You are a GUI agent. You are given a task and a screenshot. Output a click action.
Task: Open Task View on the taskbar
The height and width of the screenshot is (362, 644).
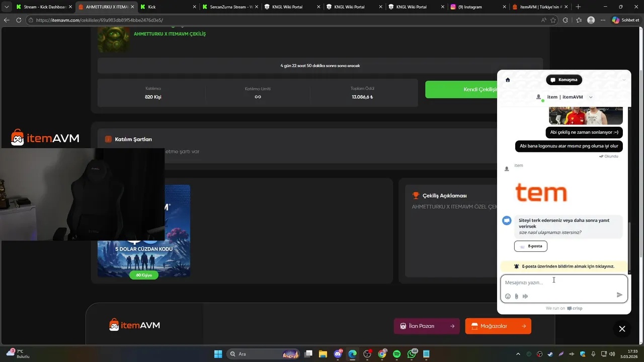click(308, 354)
